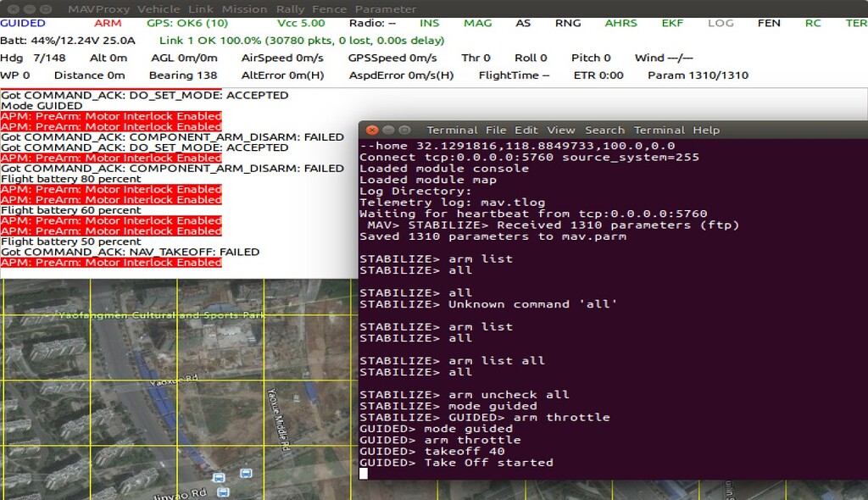868x500 pixels.
Task: Click the rightmost bus stop icon on map
Action: coord(246,474)
